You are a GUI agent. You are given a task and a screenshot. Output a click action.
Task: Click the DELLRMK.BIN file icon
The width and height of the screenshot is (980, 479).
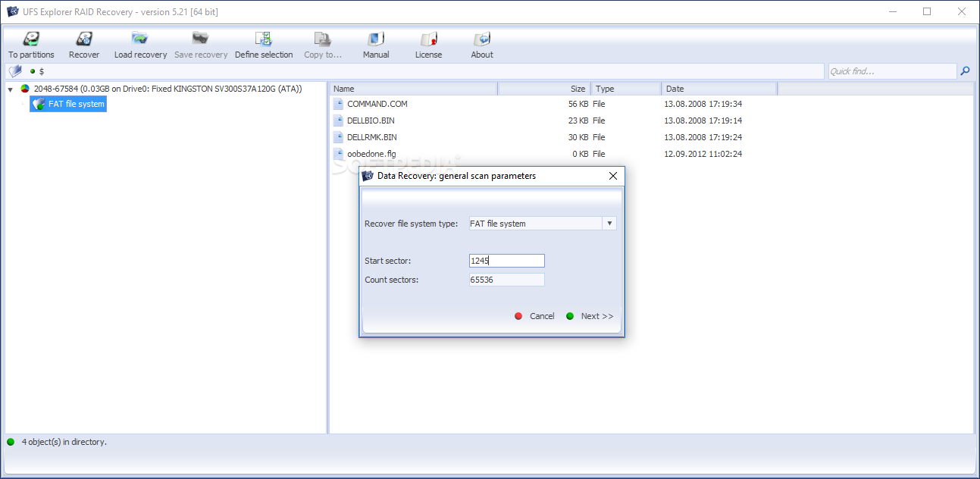point(338,137)
